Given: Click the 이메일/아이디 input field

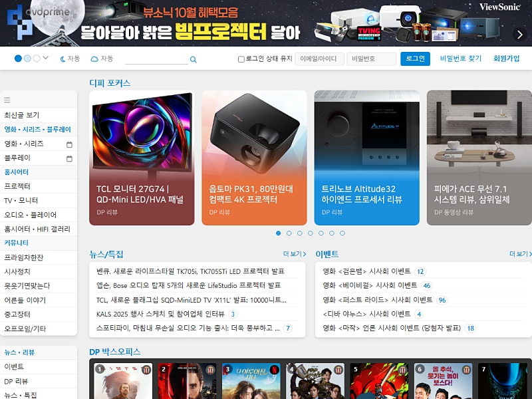Looking at the screenshot, I should [319, 59].
